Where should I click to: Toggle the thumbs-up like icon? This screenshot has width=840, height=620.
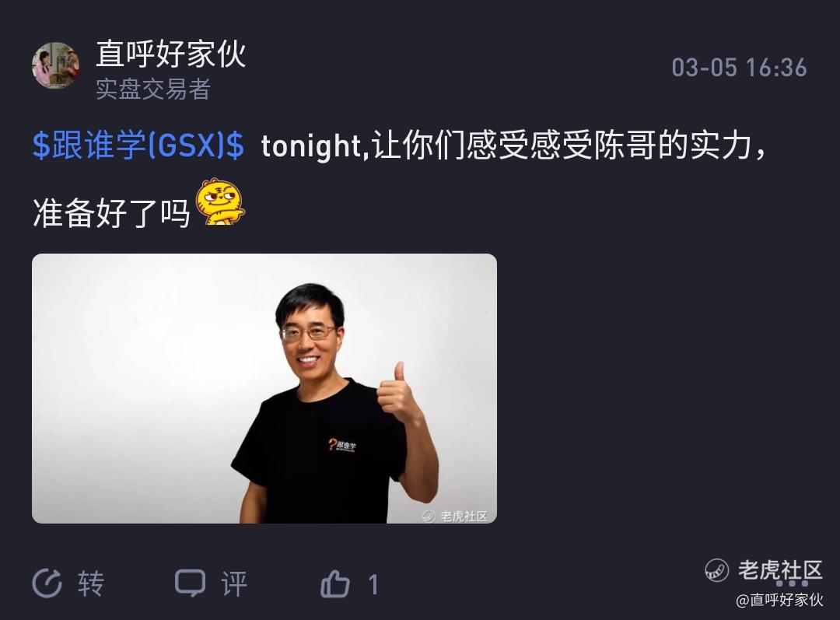(335, 583)
